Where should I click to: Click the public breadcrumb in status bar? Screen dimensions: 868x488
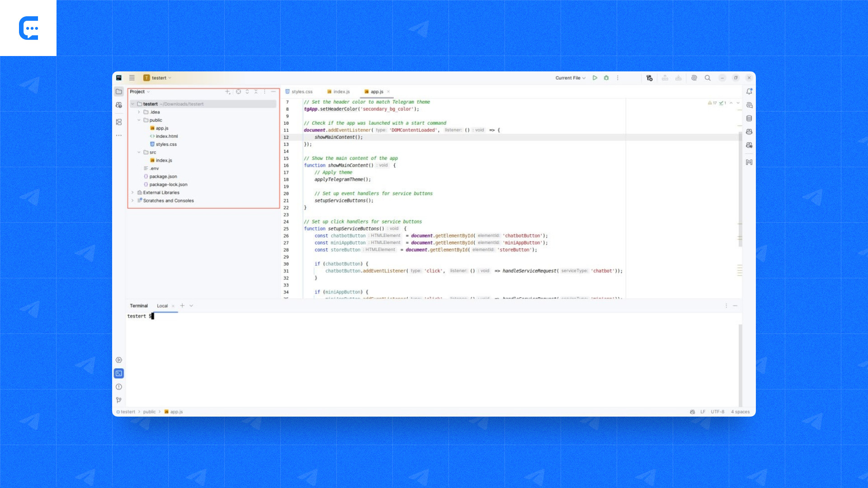coord(149,412)
